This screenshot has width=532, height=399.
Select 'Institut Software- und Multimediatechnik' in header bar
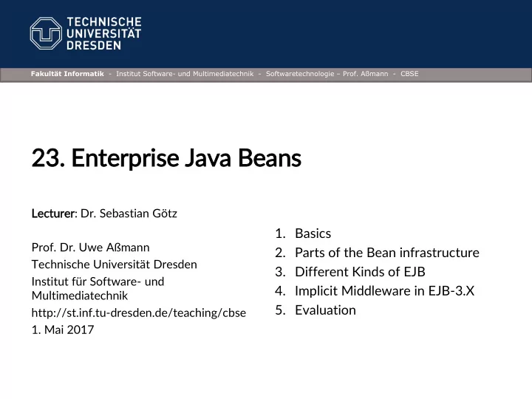pos(185,74)
